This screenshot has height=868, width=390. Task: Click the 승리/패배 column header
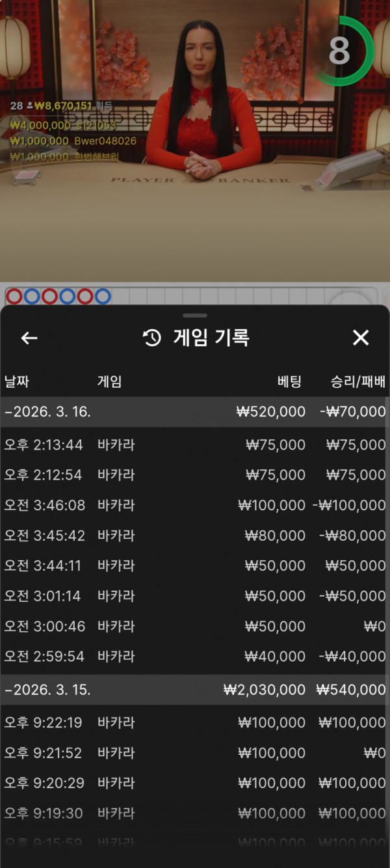(357, 382)
